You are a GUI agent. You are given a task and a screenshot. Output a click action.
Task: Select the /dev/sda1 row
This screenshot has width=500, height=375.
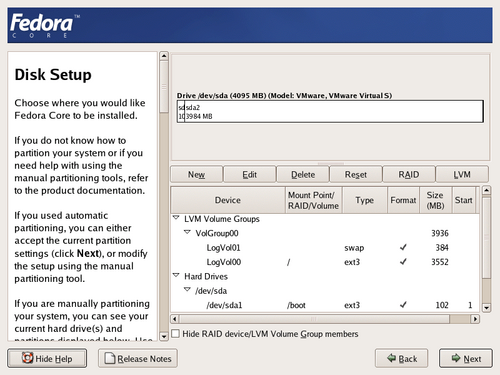coord(325,305)
